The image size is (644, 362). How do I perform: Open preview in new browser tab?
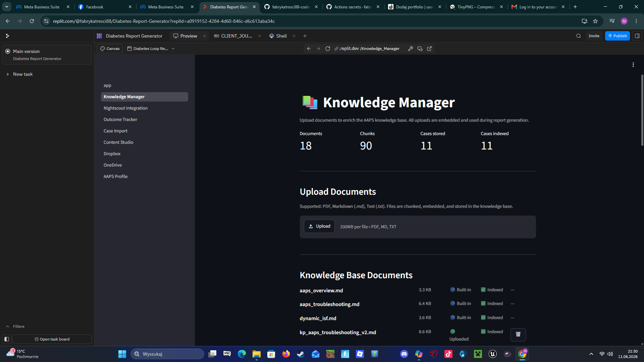coord(429,49)
